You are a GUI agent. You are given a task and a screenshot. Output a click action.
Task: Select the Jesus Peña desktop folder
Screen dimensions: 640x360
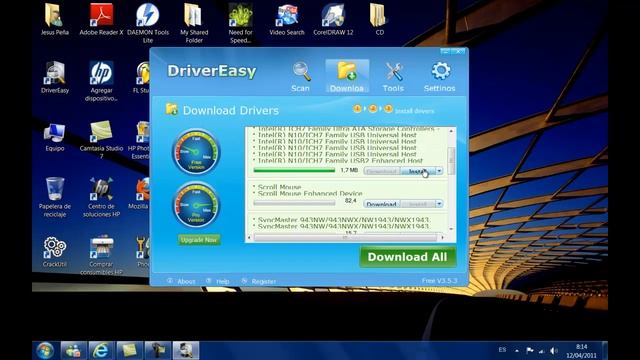[x=55, y=20]
